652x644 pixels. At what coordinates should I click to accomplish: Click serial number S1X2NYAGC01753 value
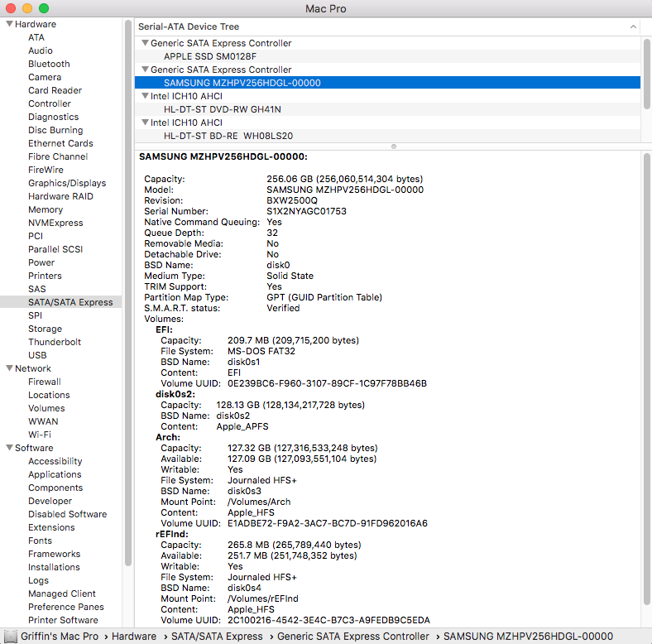[x=306, y=211]
